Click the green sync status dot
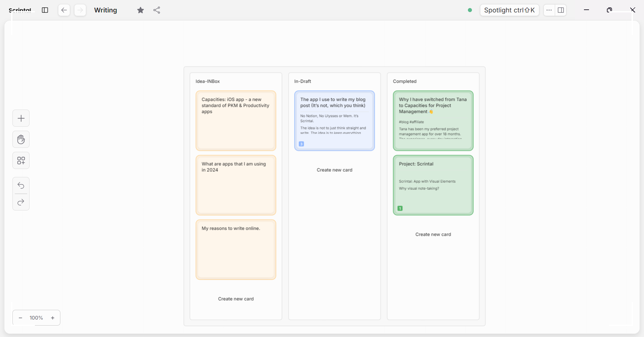Screen dimensions: 644x337 point(470,10)
